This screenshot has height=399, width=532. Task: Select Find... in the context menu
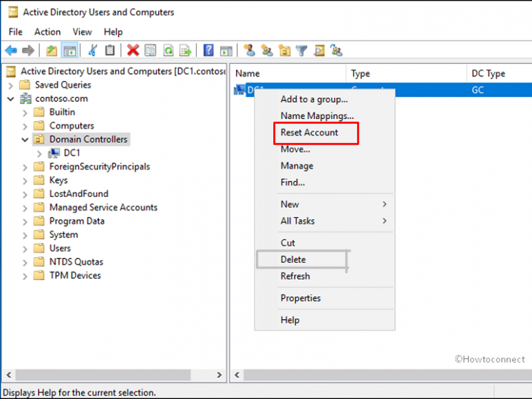coord(325,182)
